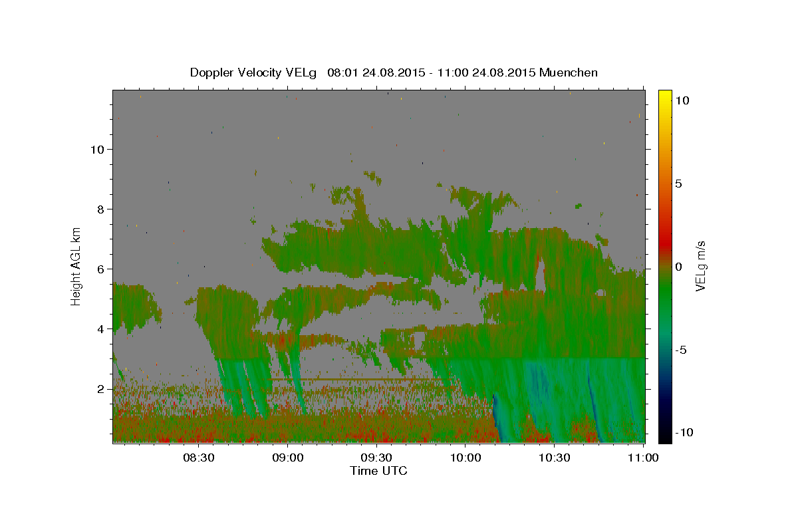Click the 10:30 time tick label

pyautogui.click(x=555, y=458)
